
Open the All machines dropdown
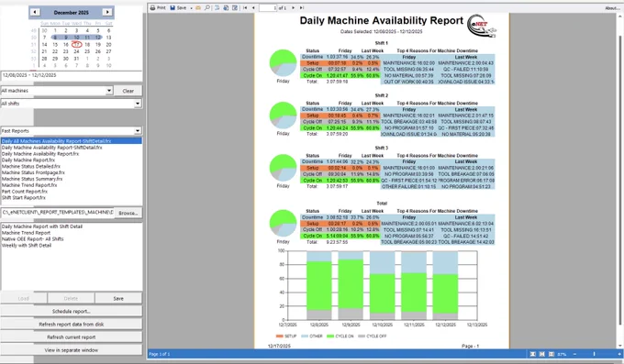click(x=109, y=91)
